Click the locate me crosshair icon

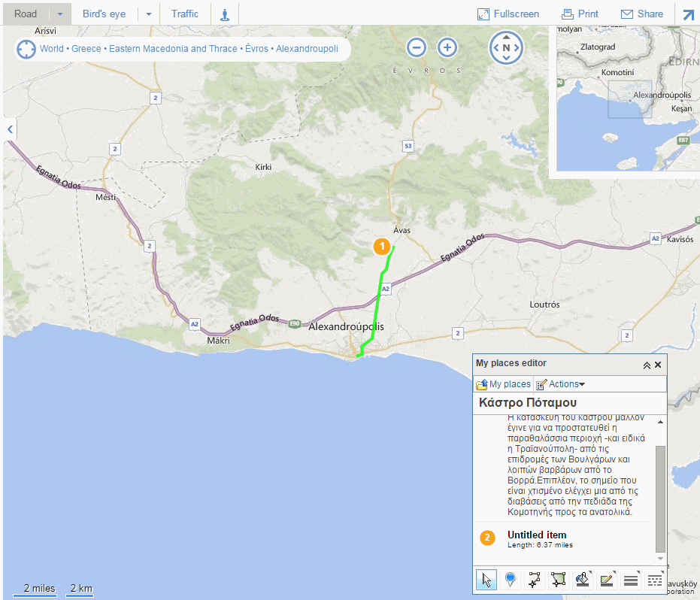(x=26, y=49)
